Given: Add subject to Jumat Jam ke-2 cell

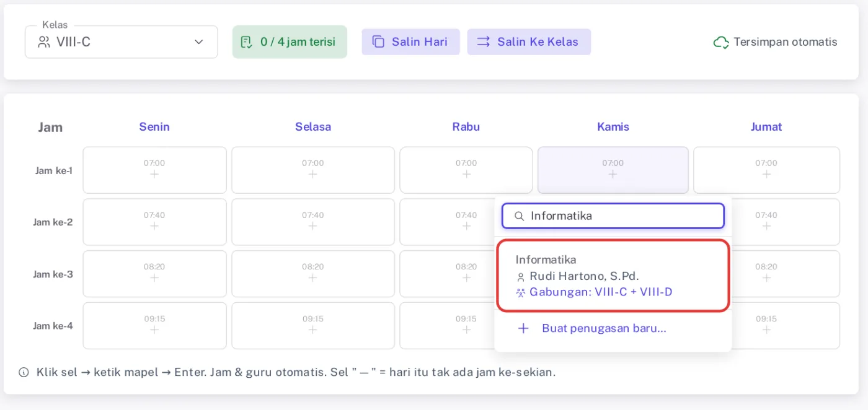Looking at the screenshot, I should (x=786, y=222).
